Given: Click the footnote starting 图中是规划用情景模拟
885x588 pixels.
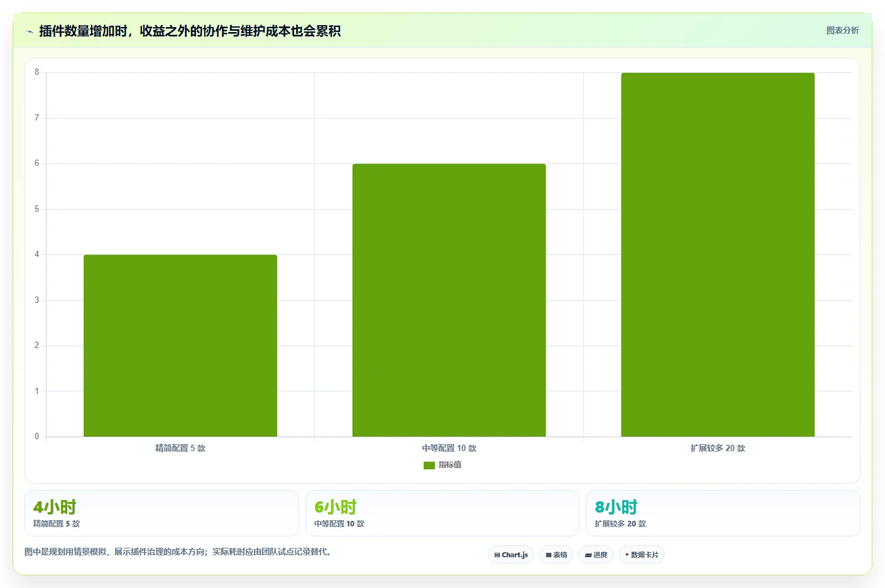Looking at the screenshot, I should [x=178, y=552].
